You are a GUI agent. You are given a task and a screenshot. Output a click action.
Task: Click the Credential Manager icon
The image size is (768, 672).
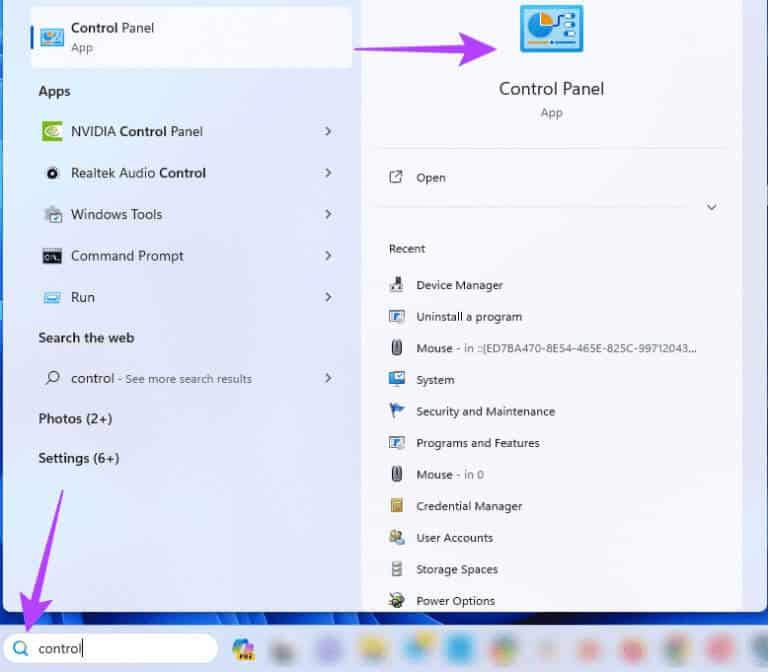[396, 505]
